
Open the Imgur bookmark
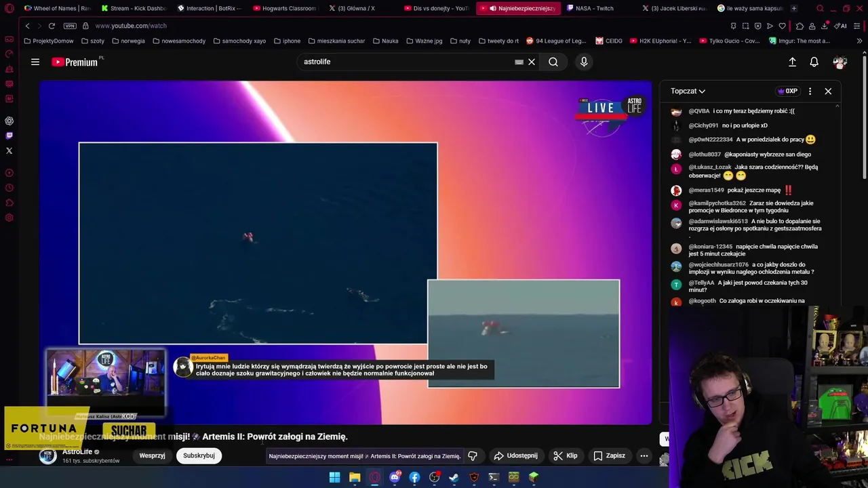point(800,41)
